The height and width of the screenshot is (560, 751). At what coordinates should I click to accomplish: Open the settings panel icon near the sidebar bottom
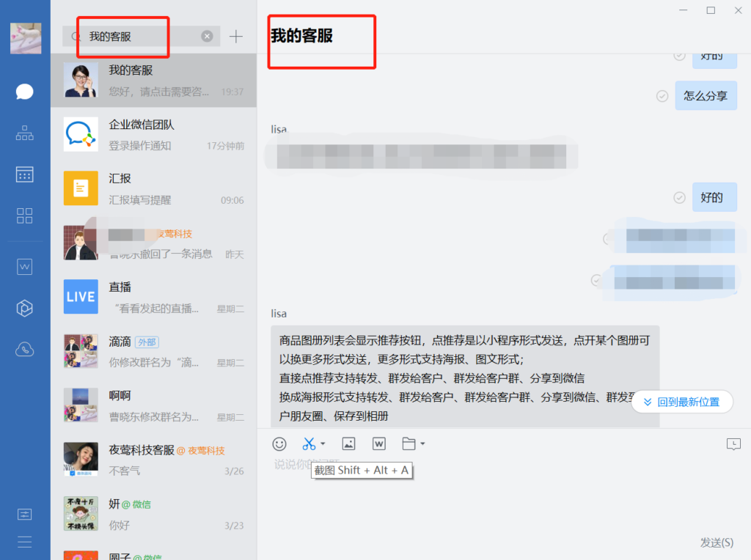click(24, 515)
